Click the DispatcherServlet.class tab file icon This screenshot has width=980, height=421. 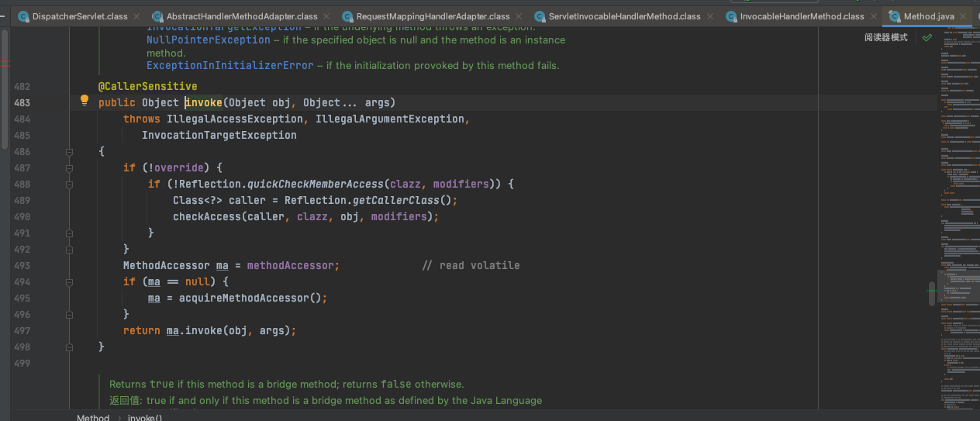[23, 16]
